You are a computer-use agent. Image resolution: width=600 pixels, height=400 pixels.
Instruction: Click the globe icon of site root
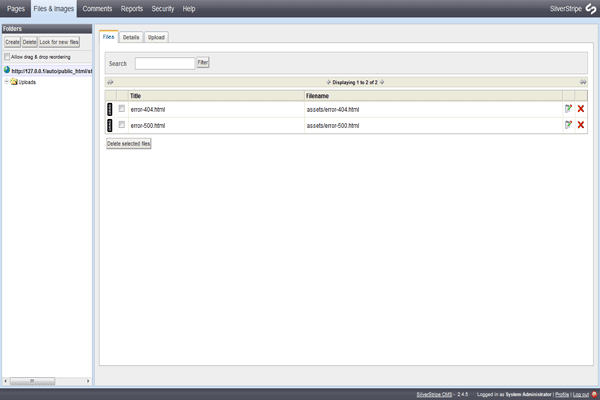7,70
